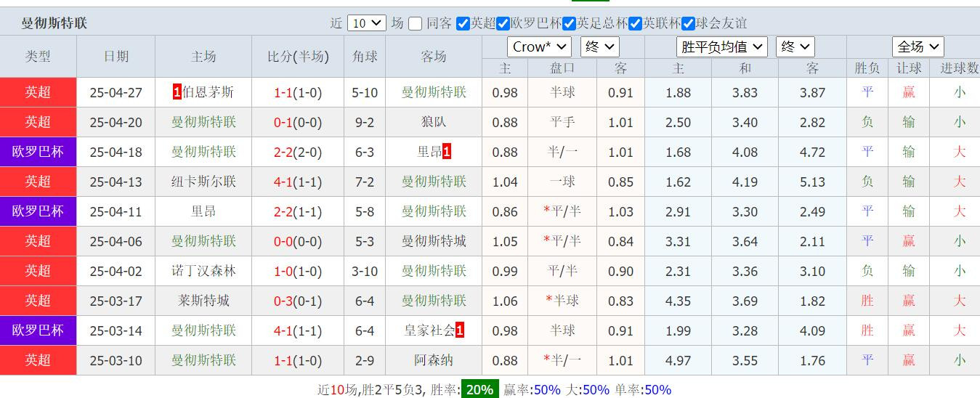Click the 英超 tag on 25-03-10 row

coord(38,360)
